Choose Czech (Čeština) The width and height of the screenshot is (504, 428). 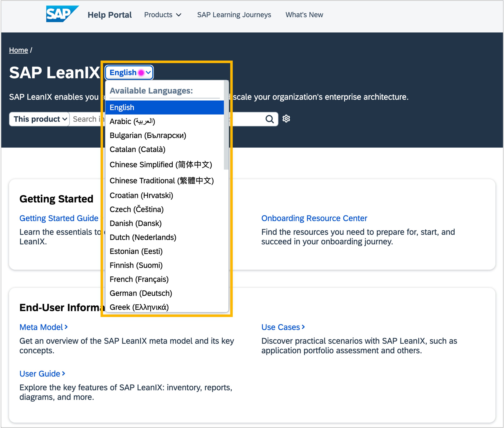164,209
